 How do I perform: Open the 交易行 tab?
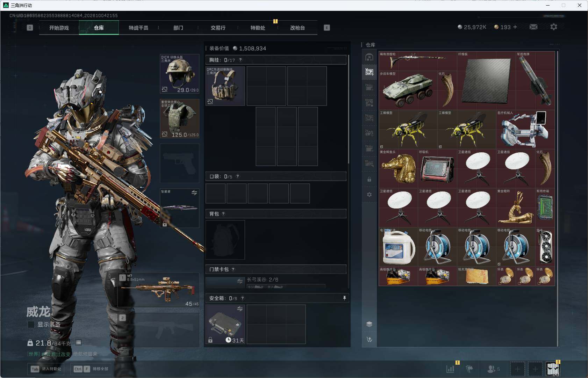coord(218,28)
